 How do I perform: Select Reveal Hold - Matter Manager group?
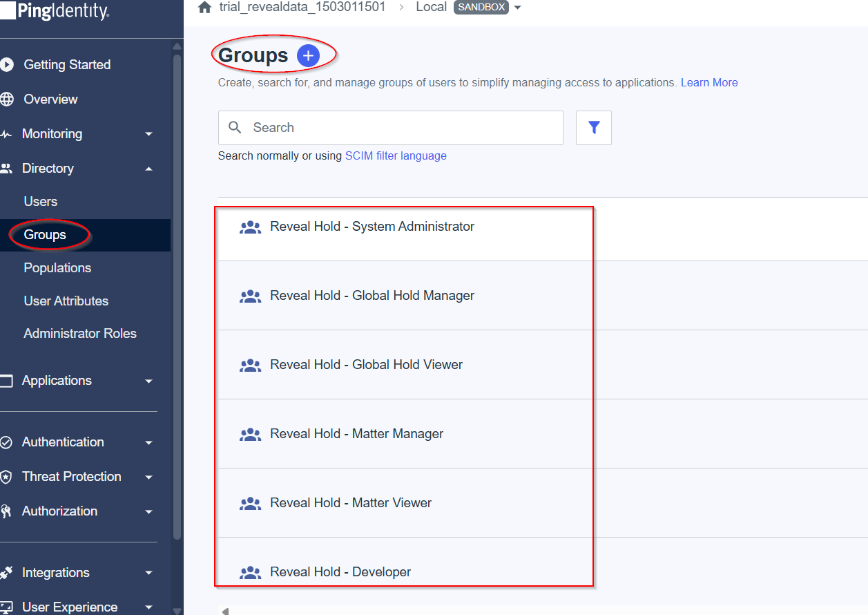point(356,434)
